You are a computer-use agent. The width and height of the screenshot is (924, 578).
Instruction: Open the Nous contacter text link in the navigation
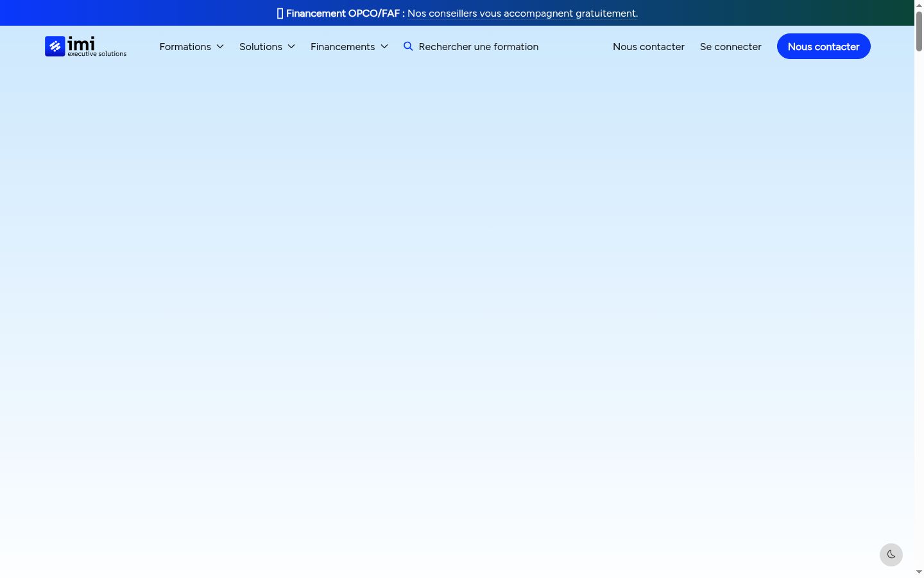click(x=649, y=46)
